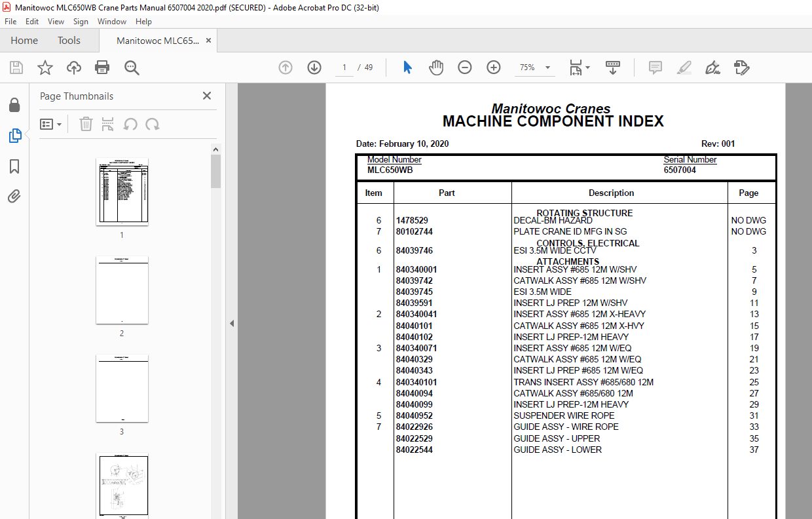Activate the selection arrow tool
The image size is (812, 519).
407,67
